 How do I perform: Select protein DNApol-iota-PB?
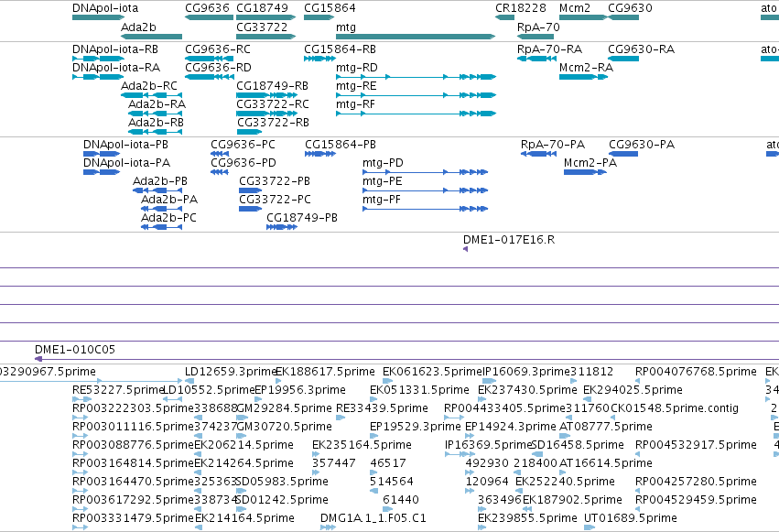(x=102, y=154)
